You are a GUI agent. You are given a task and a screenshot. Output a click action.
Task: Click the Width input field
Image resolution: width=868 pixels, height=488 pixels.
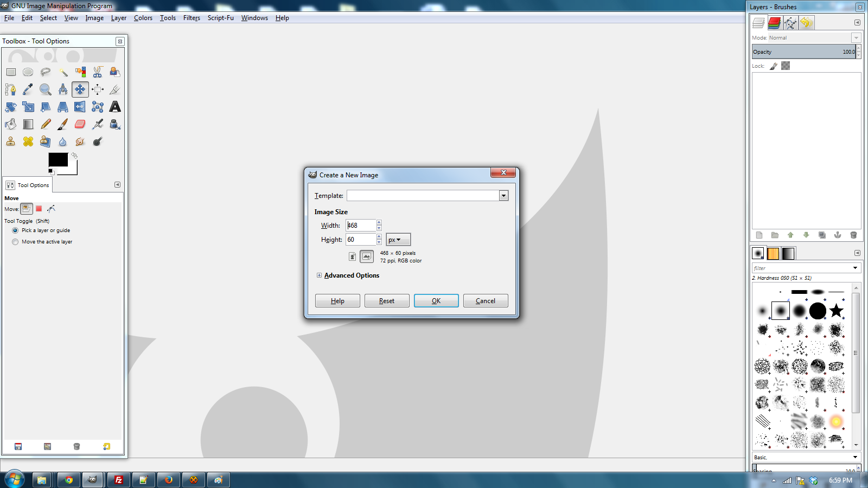pyautogui.click(x=361, y=226)
